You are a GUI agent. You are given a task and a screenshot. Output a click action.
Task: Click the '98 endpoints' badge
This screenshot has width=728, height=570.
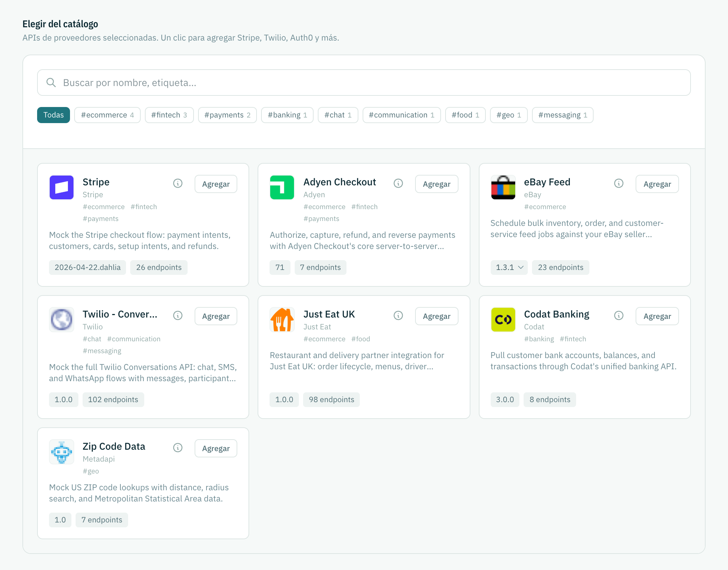click(x=332, y=400)
